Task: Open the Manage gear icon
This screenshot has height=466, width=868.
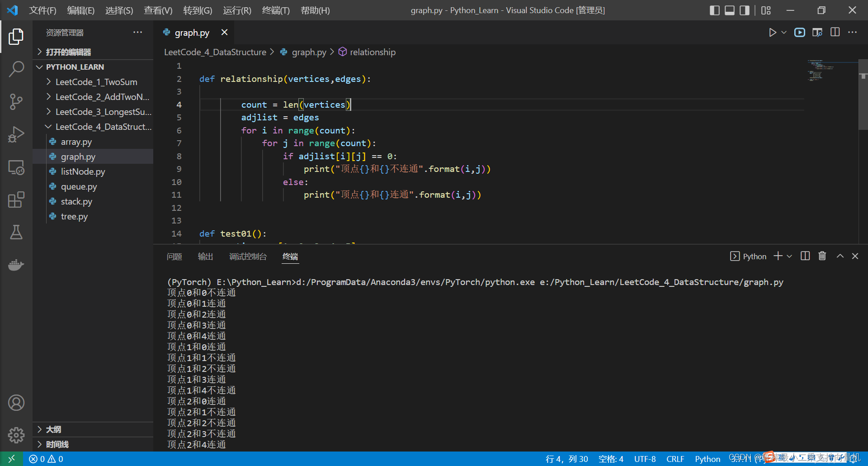Action: coord(16,435)
